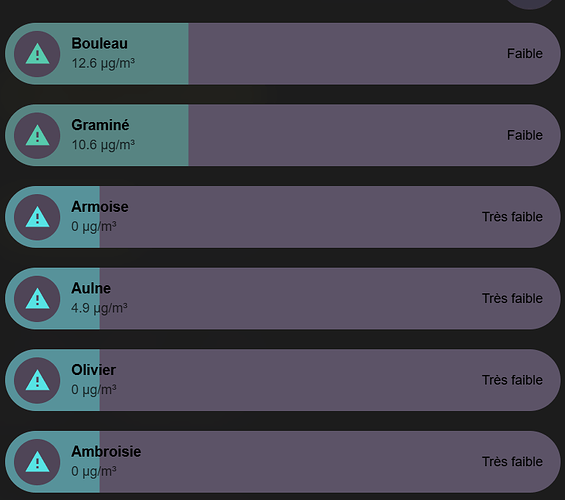Click the Ambroisie pollen name text
The image size is (565, 500).
(106, 451)
